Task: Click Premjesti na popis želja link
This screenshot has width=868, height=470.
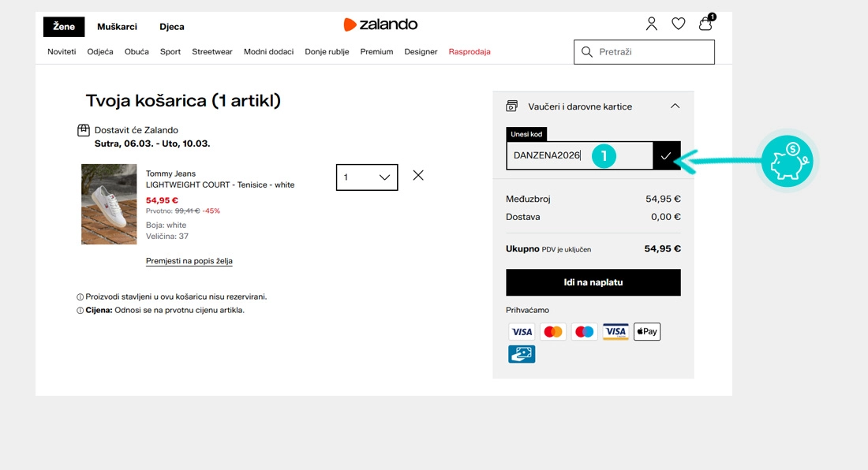Action: point(189,260)
